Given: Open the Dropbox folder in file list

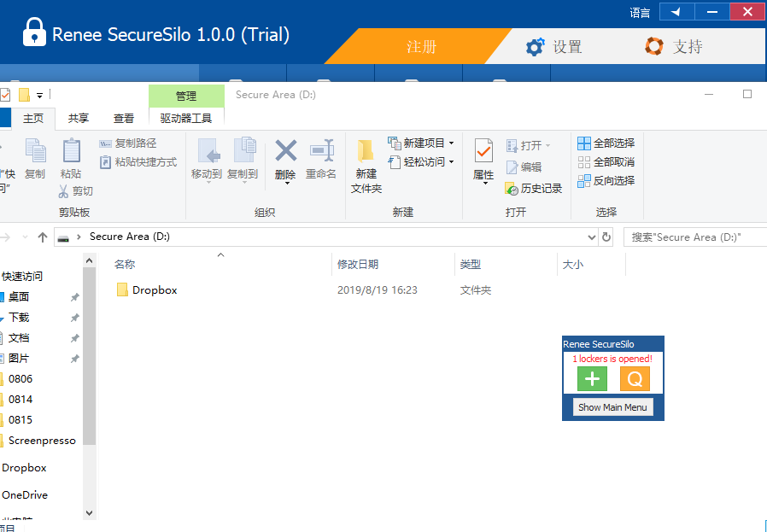Looking at the screenshot, I should [155, 290].
